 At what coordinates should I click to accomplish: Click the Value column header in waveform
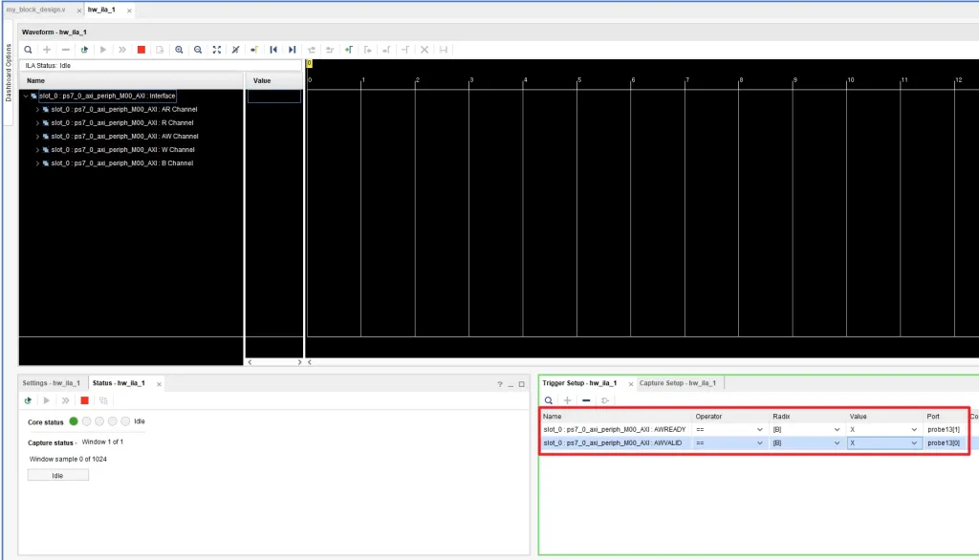274,81
